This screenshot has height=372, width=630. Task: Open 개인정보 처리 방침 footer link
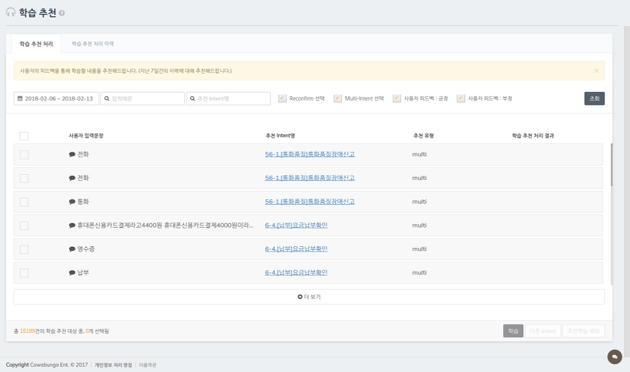pyautogui.click(x=113, y=365)
